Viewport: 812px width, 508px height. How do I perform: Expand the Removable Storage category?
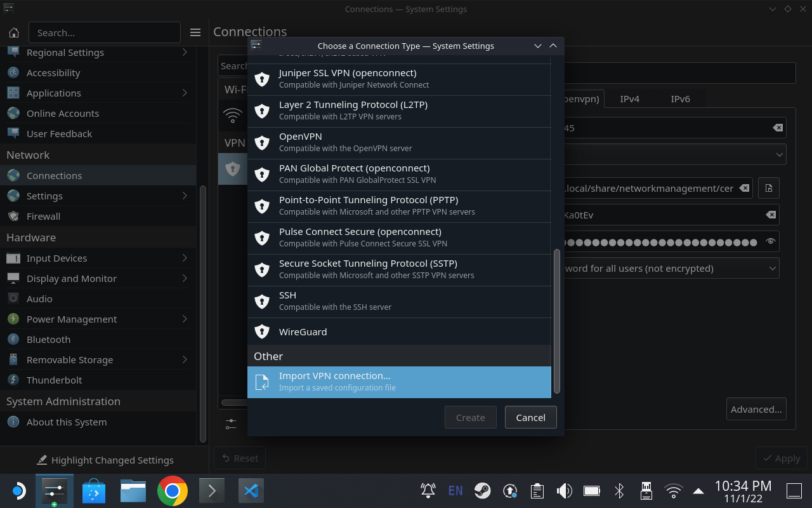185,359
